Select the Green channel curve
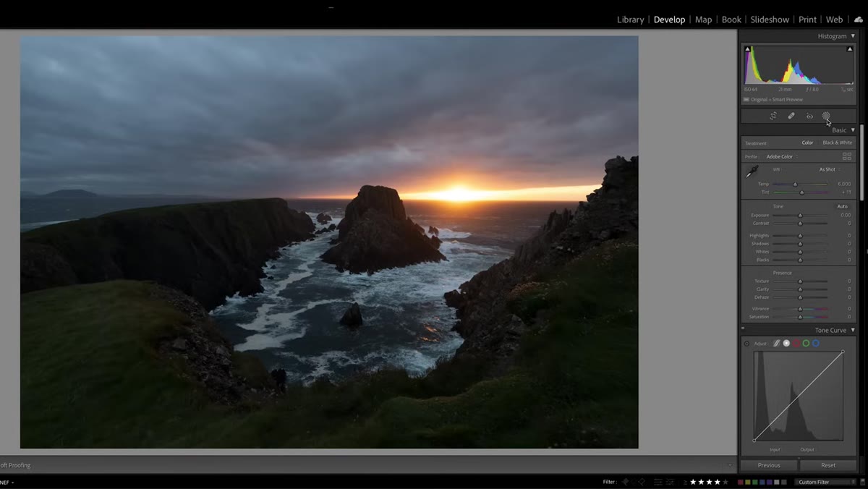Image resolution: width=868 pixels, height=489 pixels. [x=806, y=344]
